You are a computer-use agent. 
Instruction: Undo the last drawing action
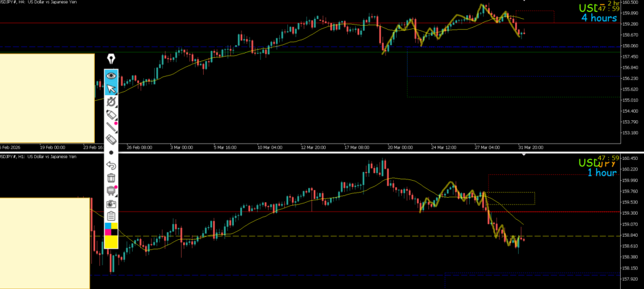click(111, 166)
